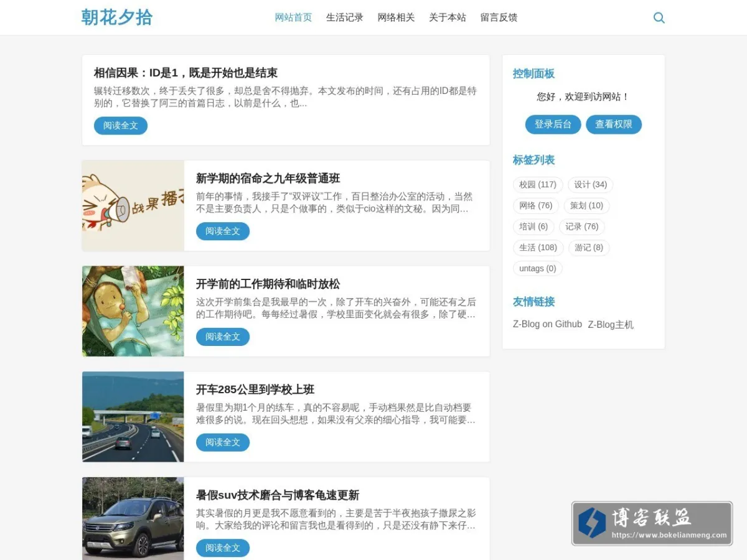
Task: Select the 网络 (76) tag
Action: pyautogui.click(x=536, y=206)
